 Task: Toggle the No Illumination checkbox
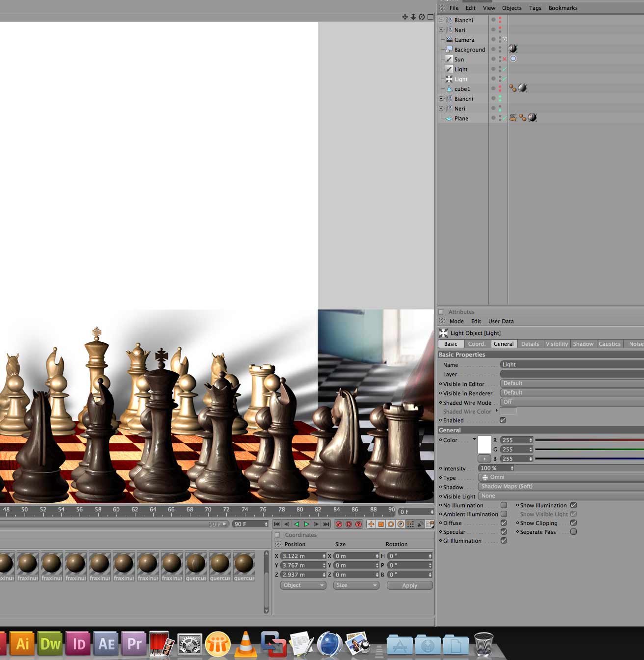pyautogui.click(x=504, y=505)
